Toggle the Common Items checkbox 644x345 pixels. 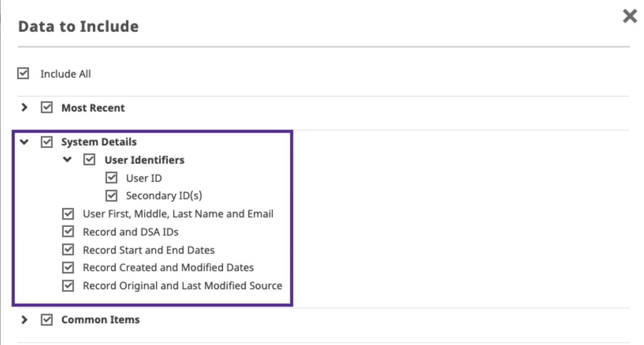pos(47,319)
